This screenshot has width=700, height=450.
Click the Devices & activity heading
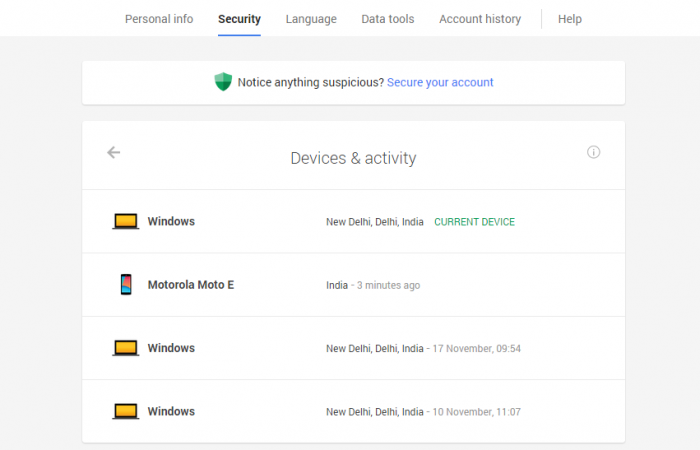click(x=353, y=158)
